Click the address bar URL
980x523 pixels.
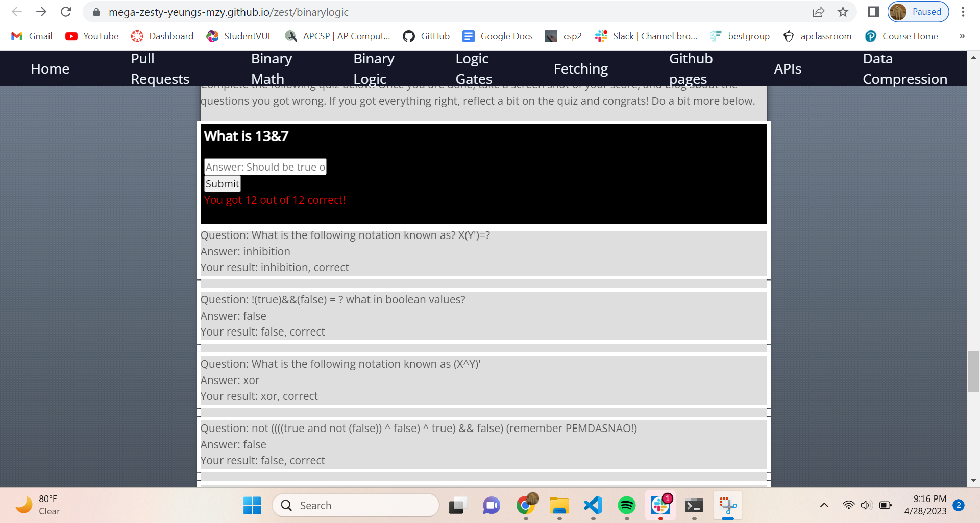(x=229, y=12)
